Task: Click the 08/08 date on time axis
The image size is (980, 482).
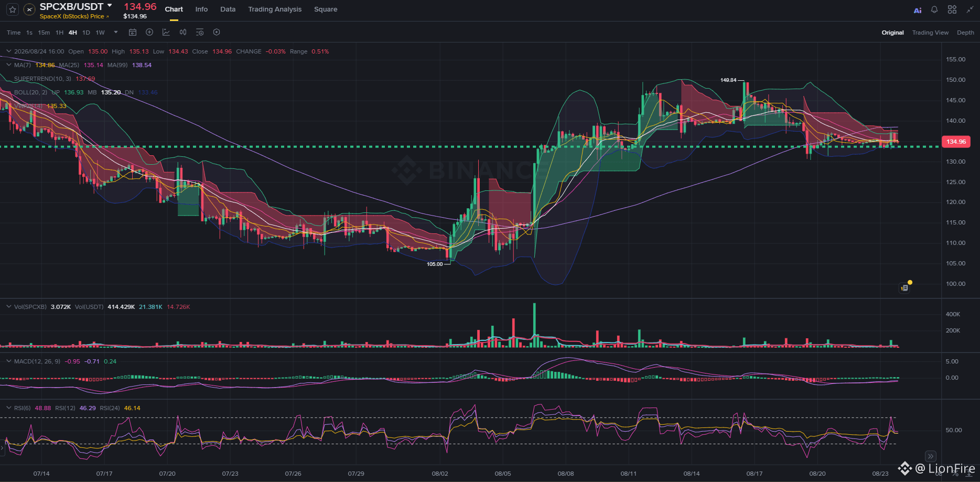Action: pyautogui.click(x=566, y=474)
